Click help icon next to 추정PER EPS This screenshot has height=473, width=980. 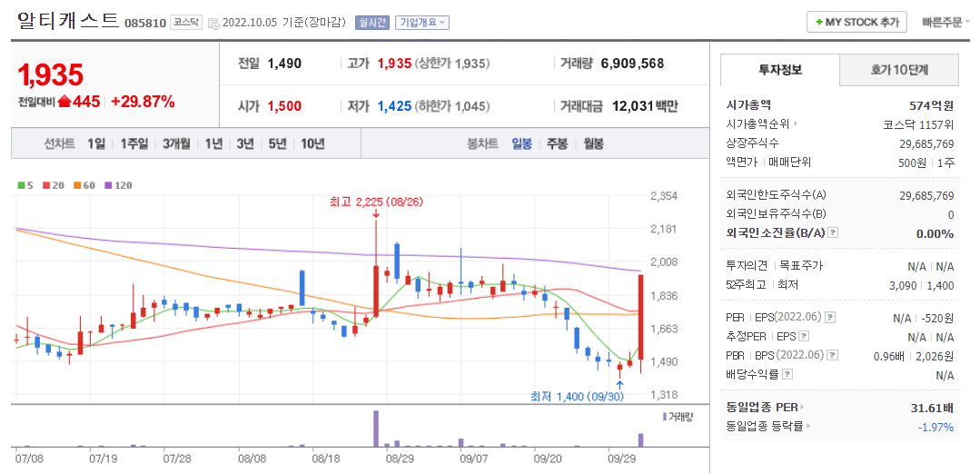[x=804, y=336]
